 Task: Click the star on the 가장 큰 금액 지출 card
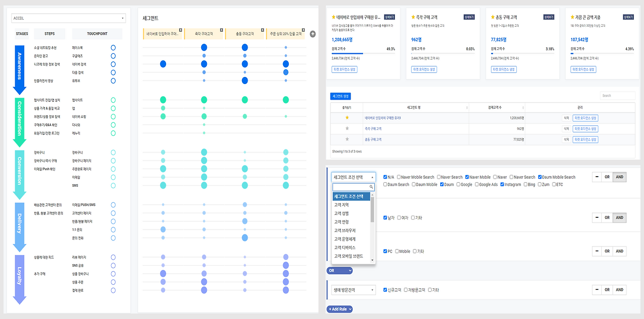(x=573, y=17)
